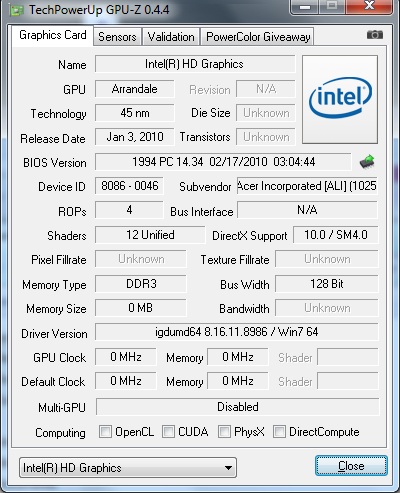
Task: Click the Bus Interface N/A field
Action: pos(307,210)
